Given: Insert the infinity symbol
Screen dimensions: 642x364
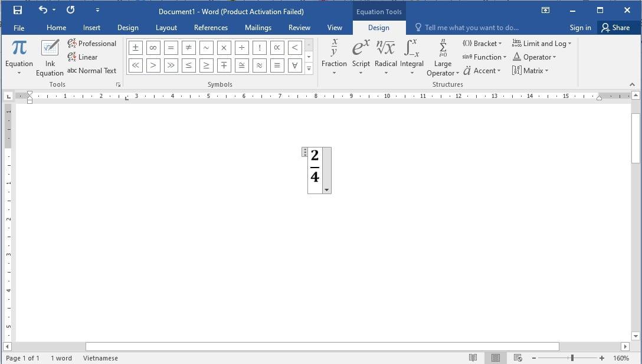Looking at the screenshot, I should click(153, 48).
